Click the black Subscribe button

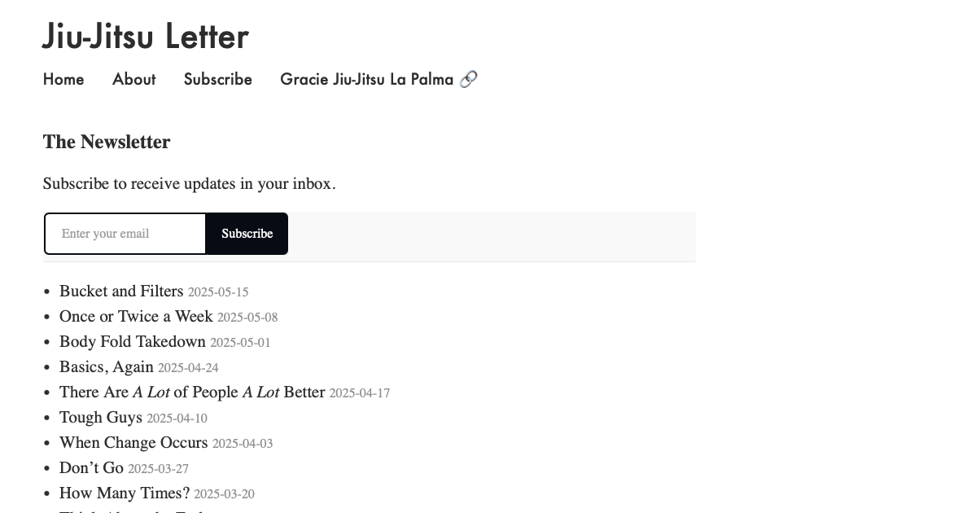247,234
